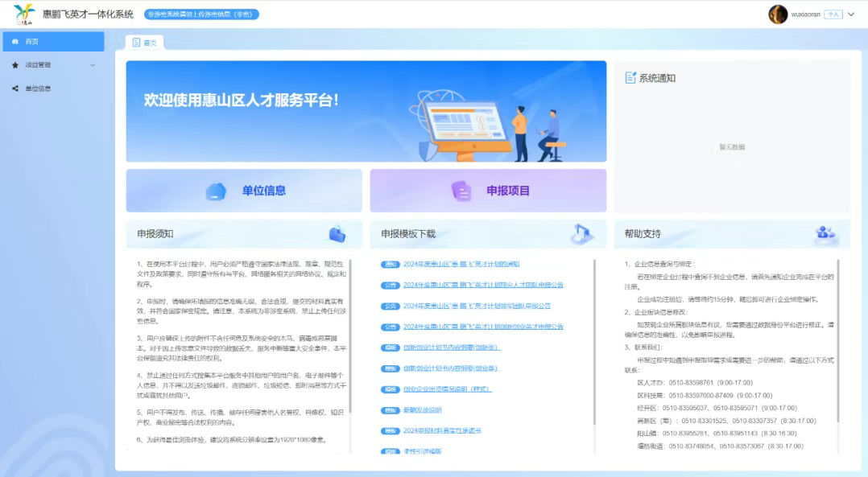This screenshot has width=868, height=477.
Task: Click the large 单位信息 card button
Action: [244, 191]
